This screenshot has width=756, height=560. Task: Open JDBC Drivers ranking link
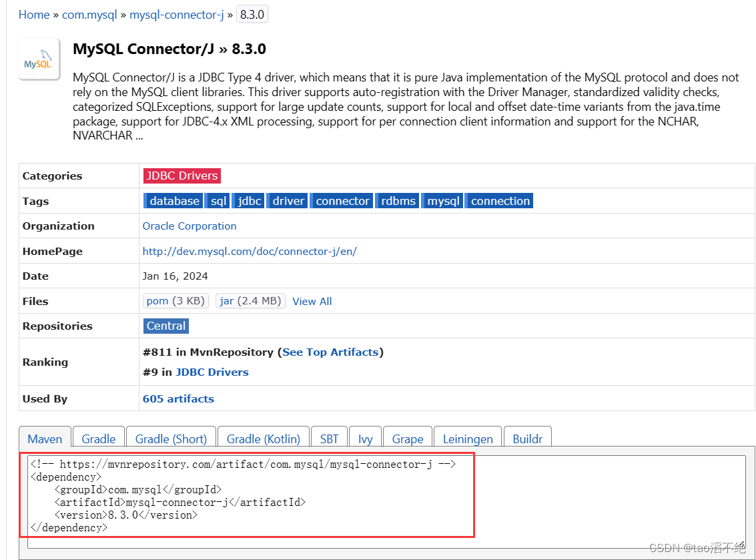212,372
